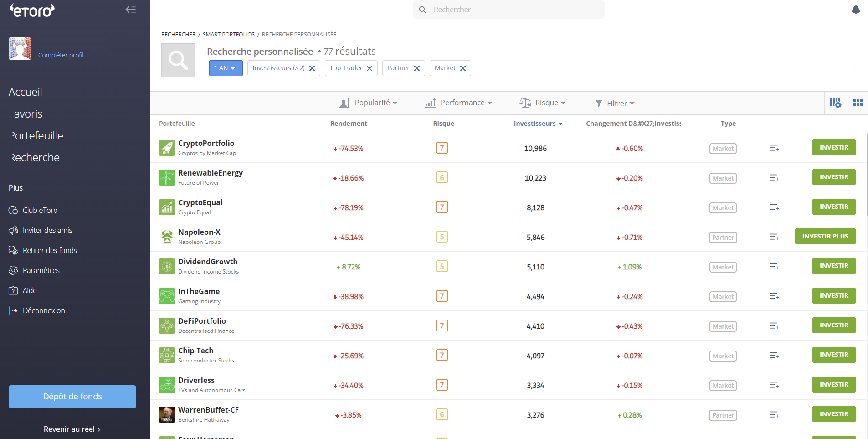Open InTheGame gamepad icon
The image size is (868, 439).
point(167,296)
